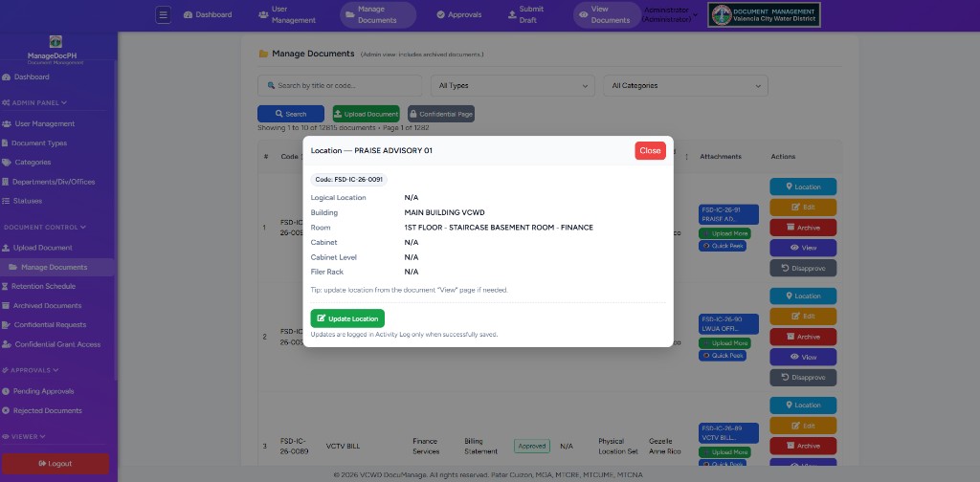Collapse the VIEWER sidebar section
Viewport: 980px width, 482px height.
[24, 436]
